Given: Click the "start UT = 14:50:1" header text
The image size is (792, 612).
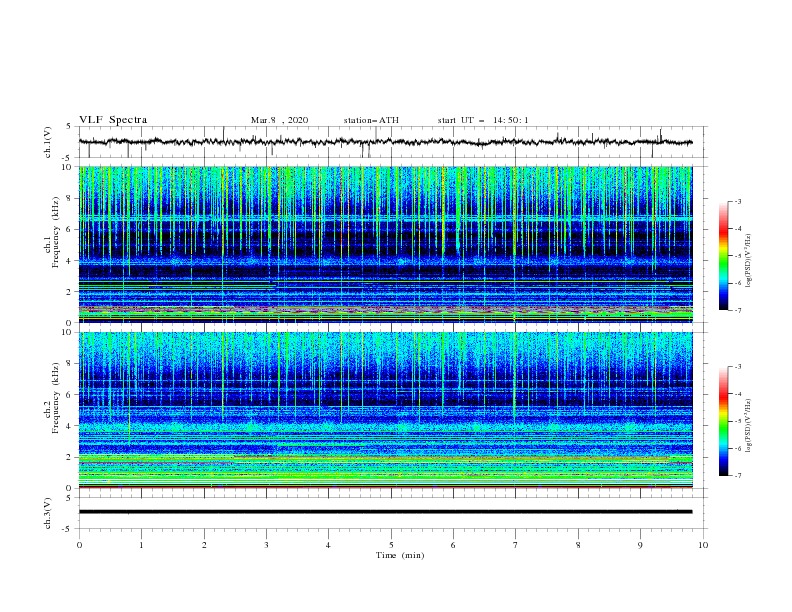Looking at the screenshot, I should click(483, 120).
